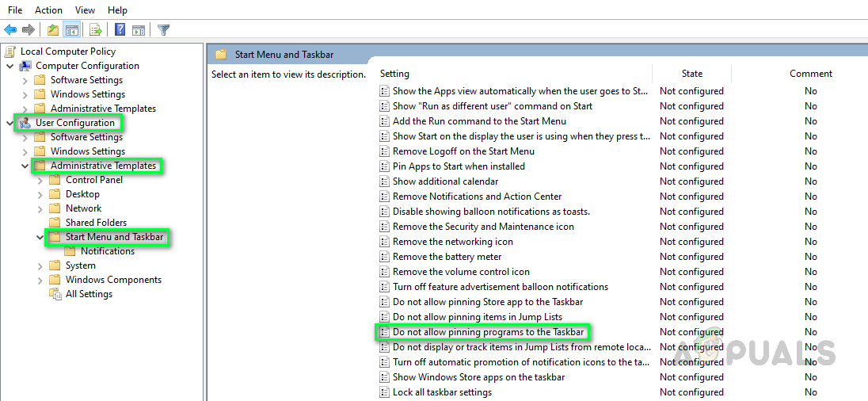Select Do not allow pinning items in Jump Lists
The width and height of the screenshot is (868, 401).
(x=478, y=317)
